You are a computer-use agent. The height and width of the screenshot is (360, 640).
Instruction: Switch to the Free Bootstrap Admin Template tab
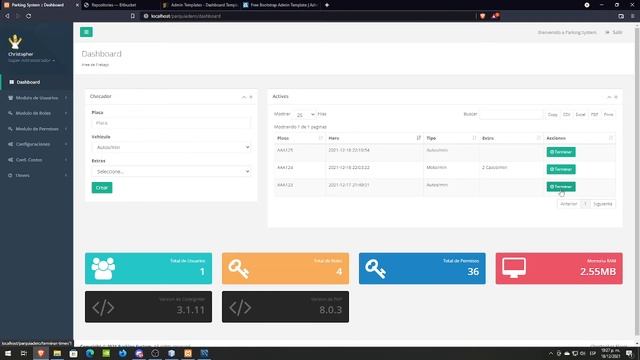[280, 5]
